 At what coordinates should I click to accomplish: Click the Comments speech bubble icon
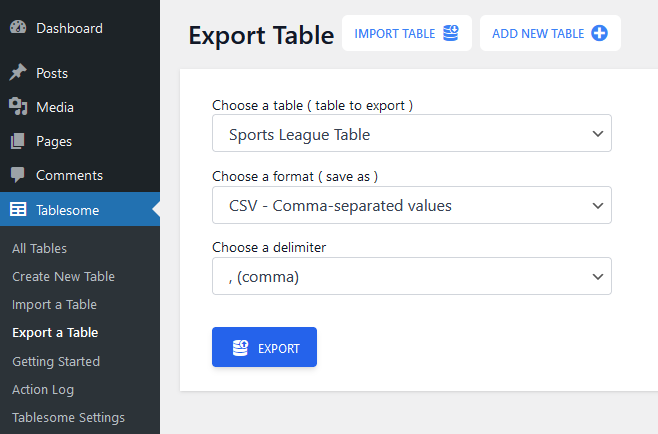(x=18, y=175)
